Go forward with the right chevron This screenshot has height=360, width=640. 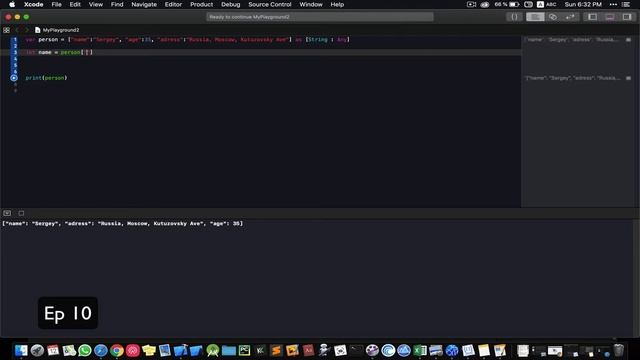click(27, 30)
